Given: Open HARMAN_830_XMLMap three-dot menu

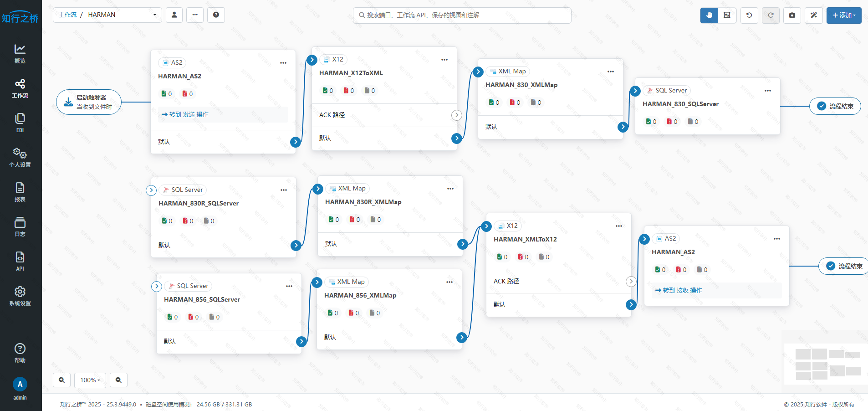Looking at the screenshot, I should click(611, 72).
